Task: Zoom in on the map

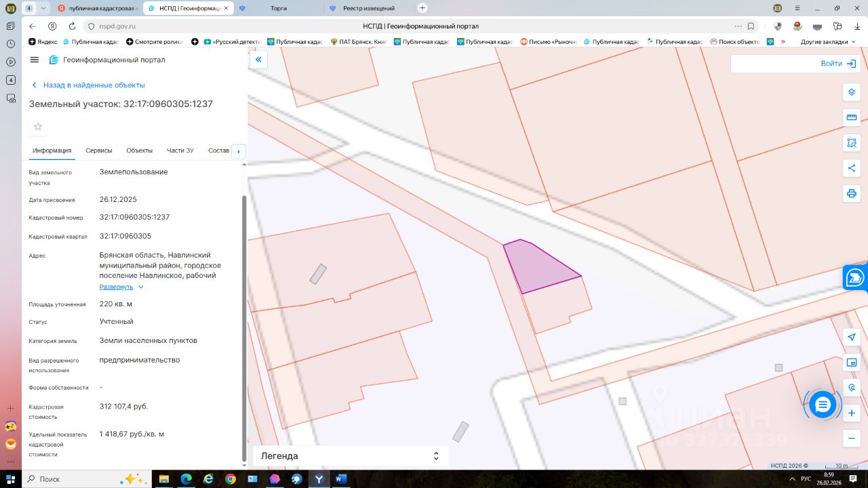Action: (x=852, y=413)
